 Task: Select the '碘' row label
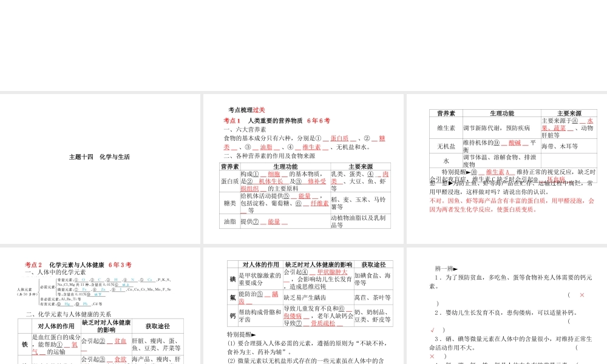tap(232, 279)
